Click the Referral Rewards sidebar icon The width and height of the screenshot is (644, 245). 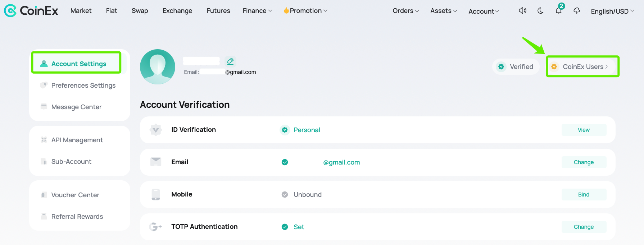pos(44,216)
